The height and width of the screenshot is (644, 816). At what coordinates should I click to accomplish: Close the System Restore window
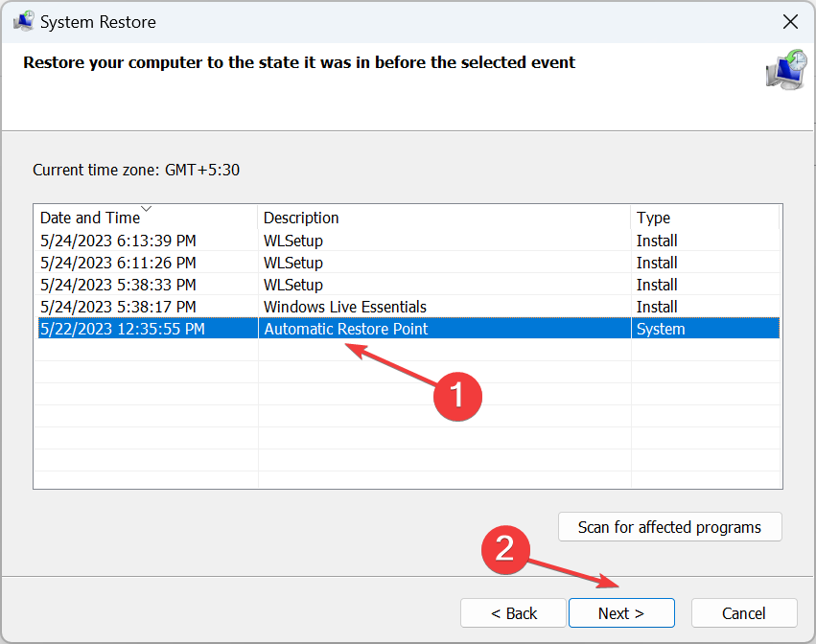tap(790, 21)
